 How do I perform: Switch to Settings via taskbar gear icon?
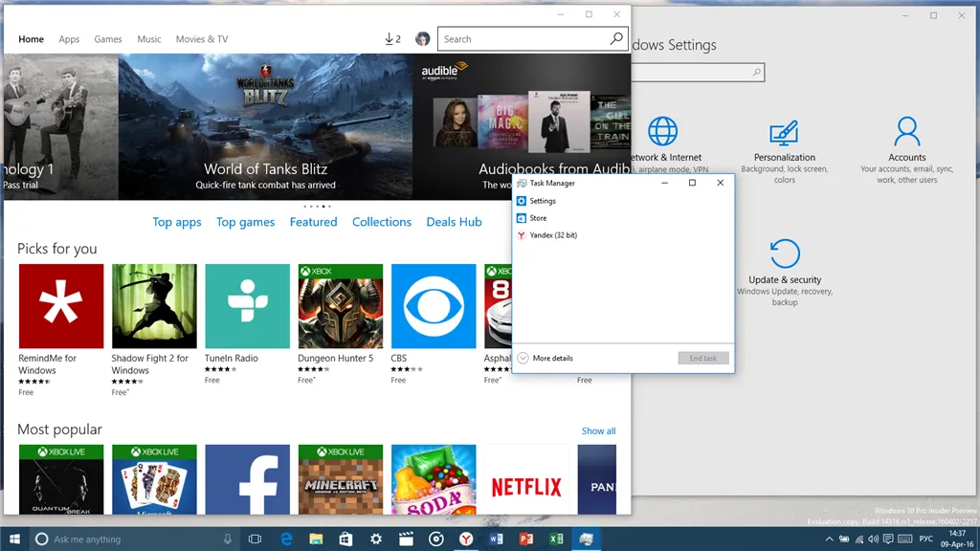375,539
